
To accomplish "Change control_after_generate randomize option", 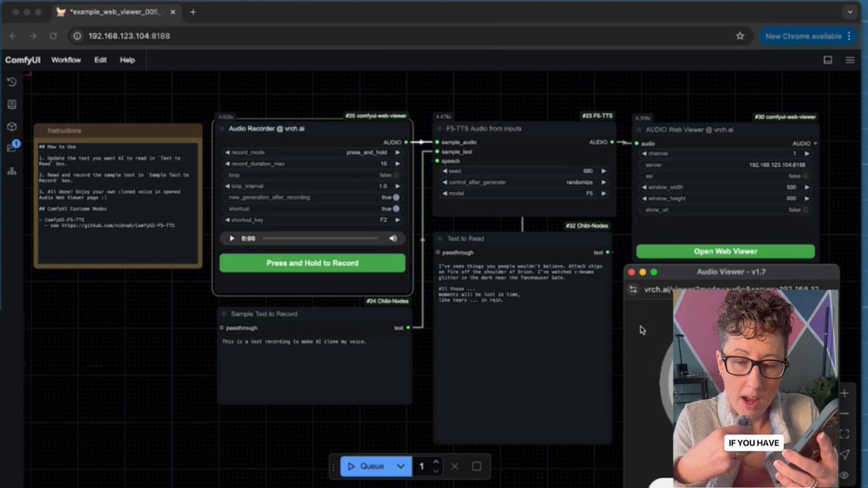I will [x=524, y=182].
